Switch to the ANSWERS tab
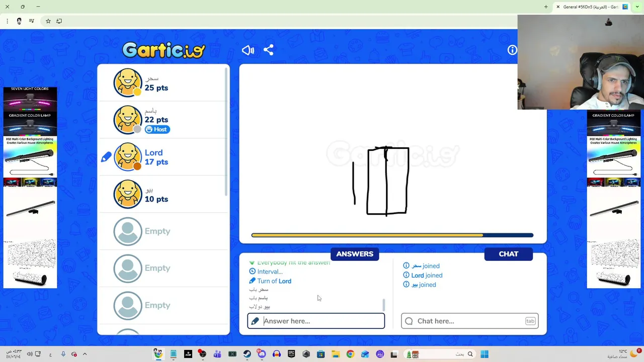Image resolution: width=644 pixels, height=362 pixels. pyautogui.click(x=355, y=254)
